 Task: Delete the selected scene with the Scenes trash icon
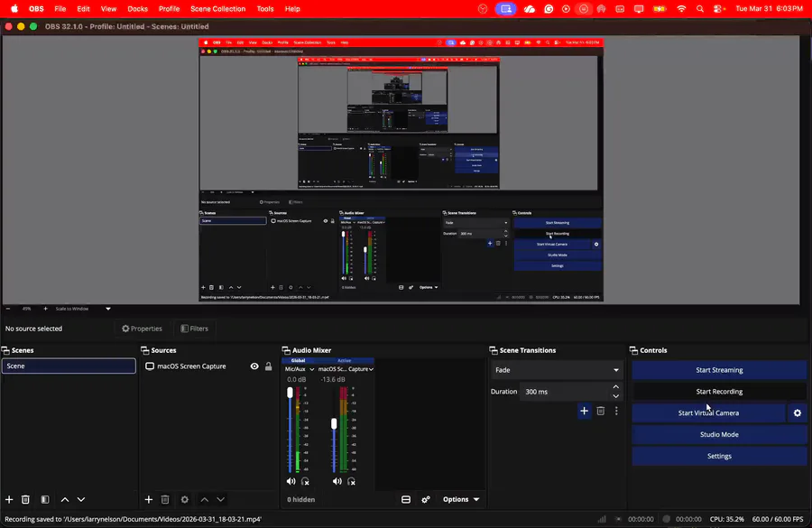point(25,499)
